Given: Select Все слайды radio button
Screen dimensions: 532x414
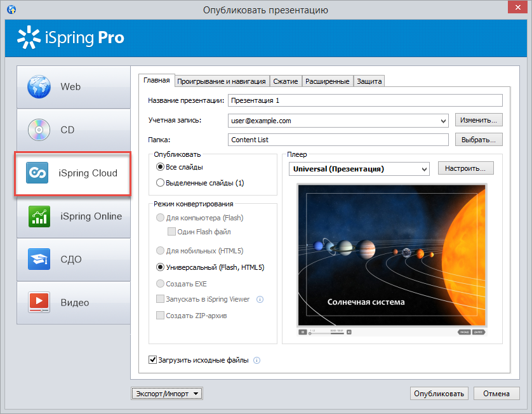Looking at the screenshot, I should pos(160,167).
